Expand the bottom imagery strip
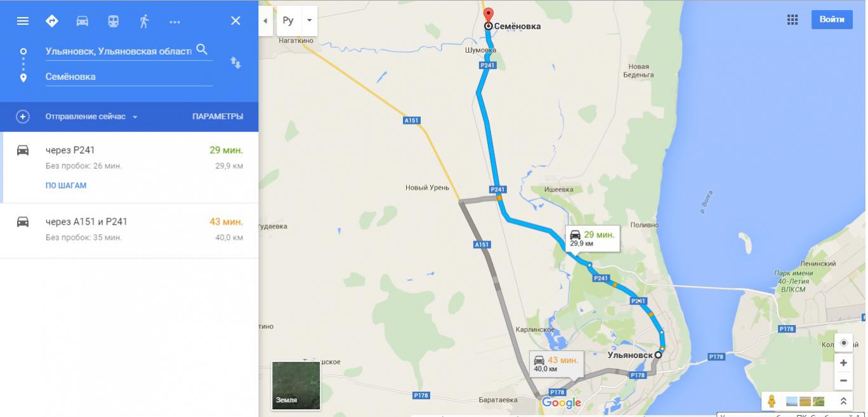The height and width of the screenshot is (417, 868). 843,401
